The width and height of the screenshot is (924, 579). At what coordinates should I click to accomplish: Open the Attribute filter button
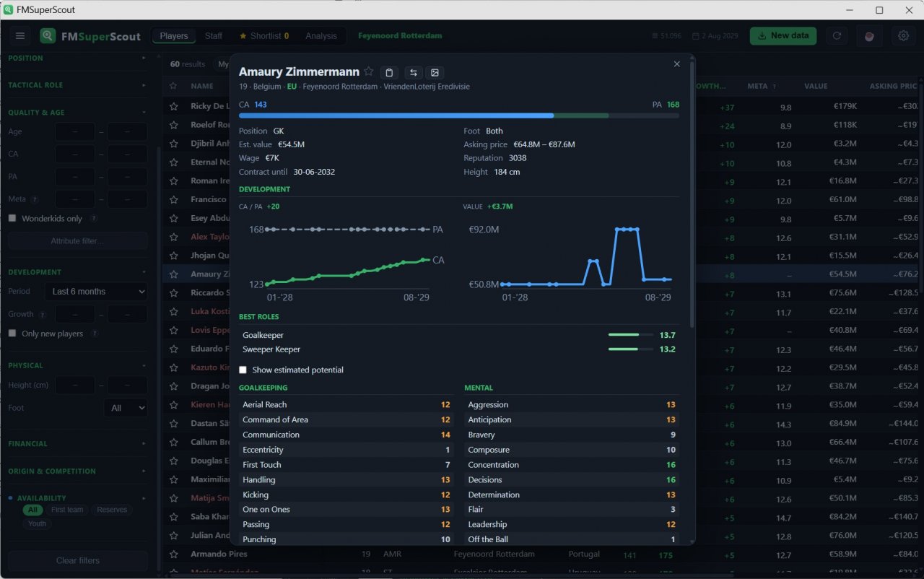[x=78, y=241]
